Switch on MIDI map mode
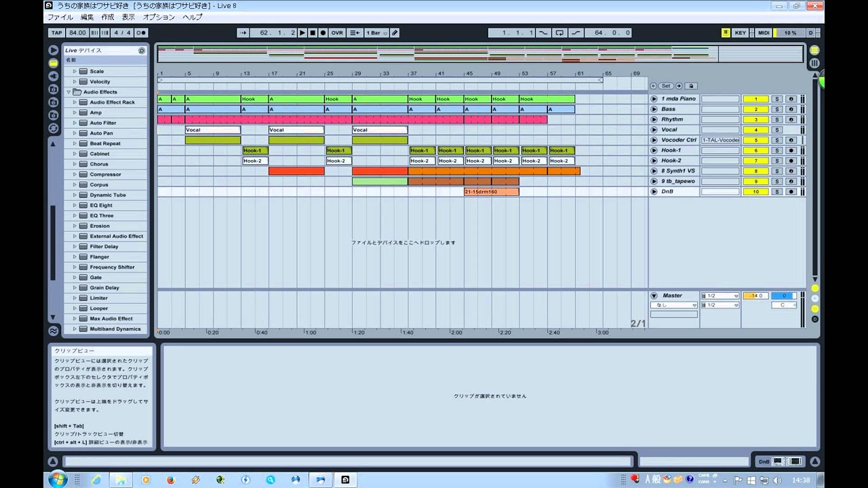 click(764, 33)
